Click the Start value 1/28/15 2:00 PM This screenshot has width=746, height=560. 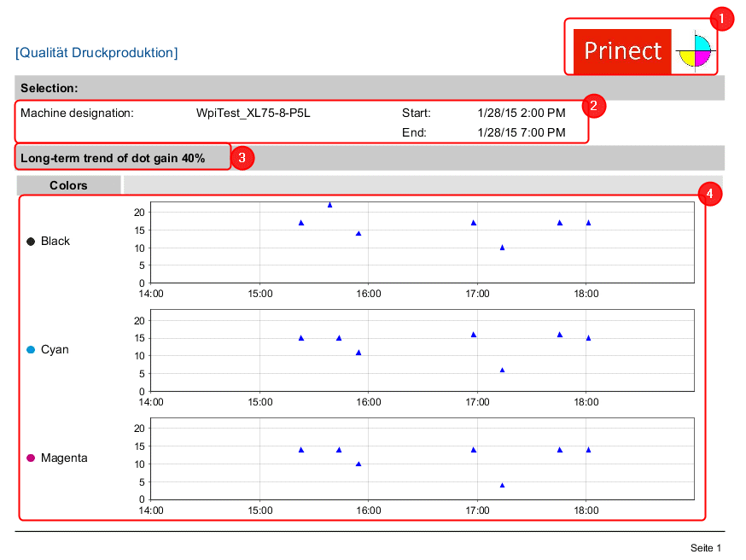pyautogui.click(x=521, y=113)
